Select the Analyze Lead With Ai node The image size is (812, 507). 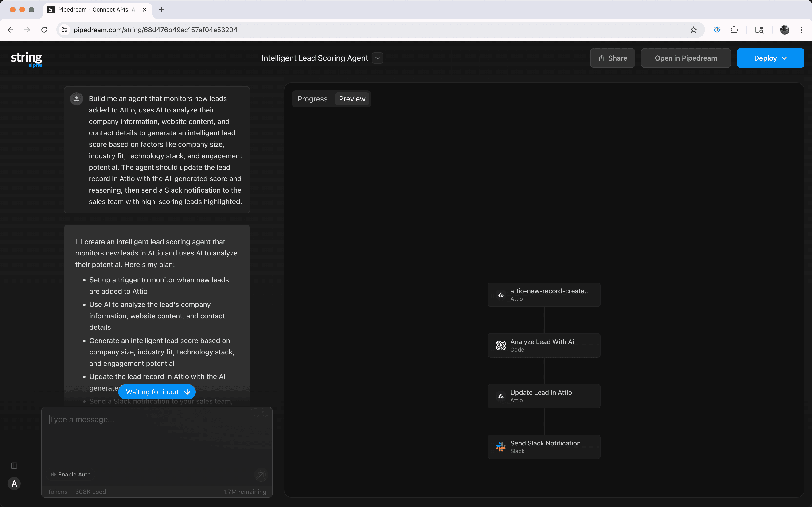tap(544, 345)
